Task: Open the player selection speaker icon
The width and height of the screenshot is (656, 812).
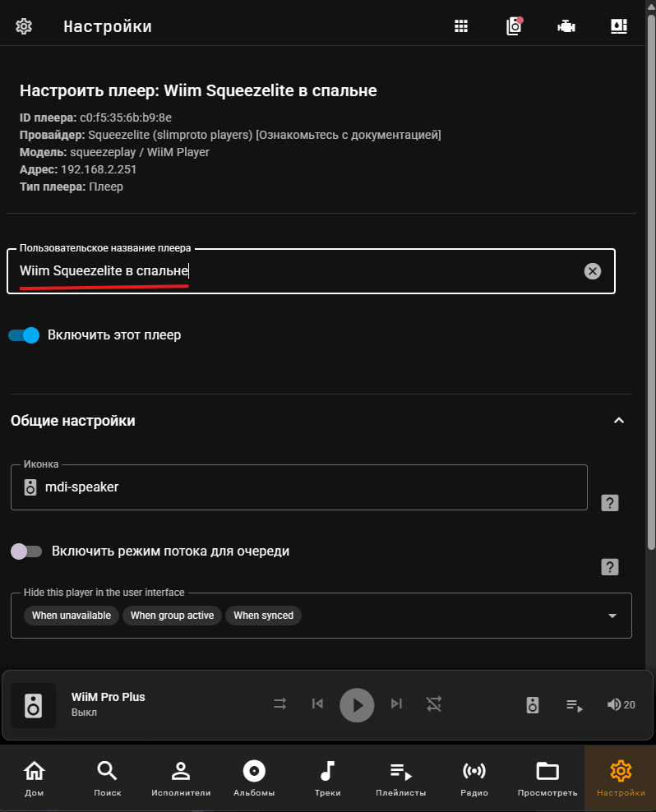Action: click(x=533, y=705)
